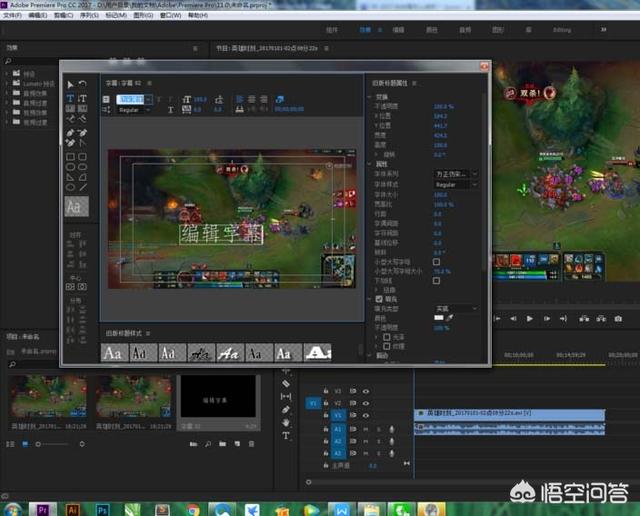Select the Razor tool in timeline tools

[286, 384]
